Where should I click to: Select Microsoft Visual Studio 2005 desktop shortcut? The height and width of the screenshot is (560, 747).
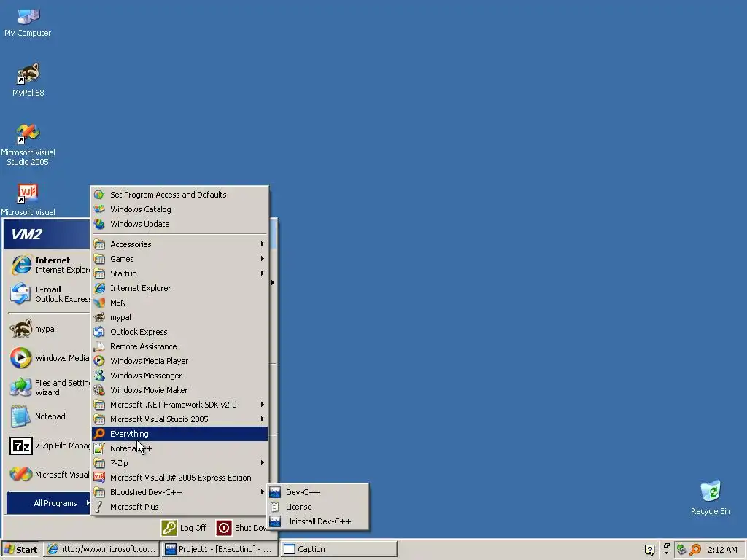[28, 145]
